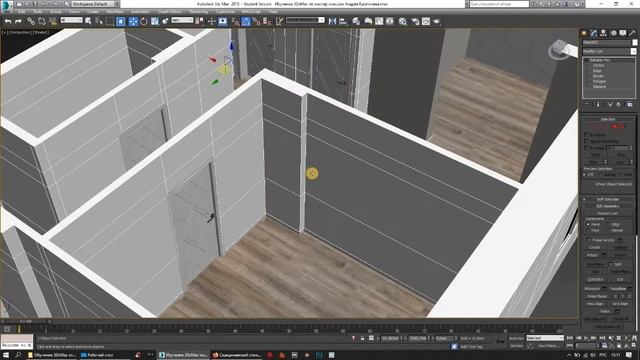
Task: Activate the Select and Rotate tool
Action: pyautogui.click(x=144, y=21)
